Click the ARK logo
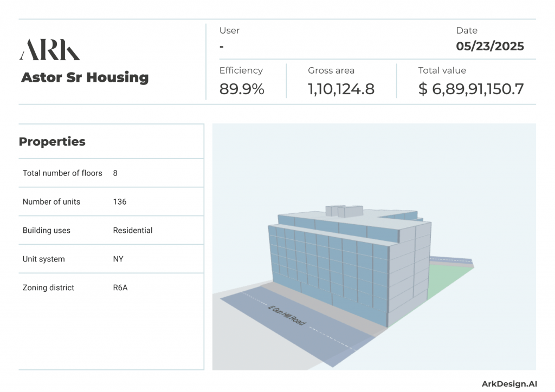Viewport: 555px width, 392px height. click(x=49, y=49)
